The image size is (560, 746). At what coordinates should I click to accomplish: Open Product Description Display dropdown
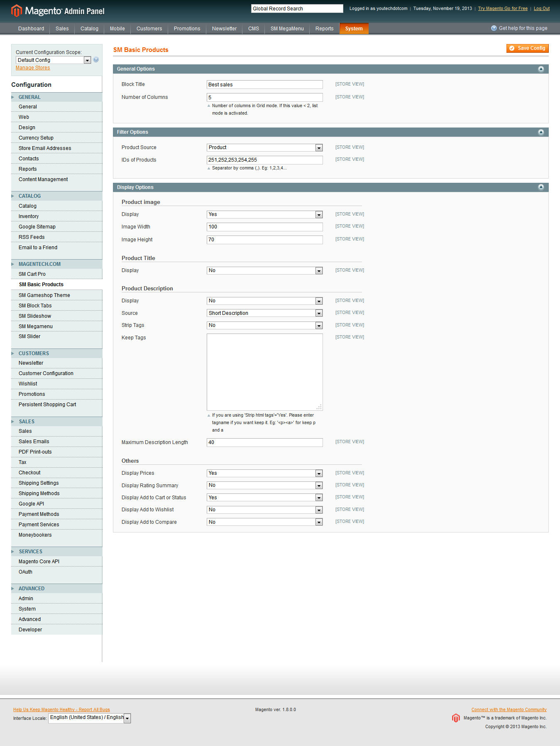[265, 301]
